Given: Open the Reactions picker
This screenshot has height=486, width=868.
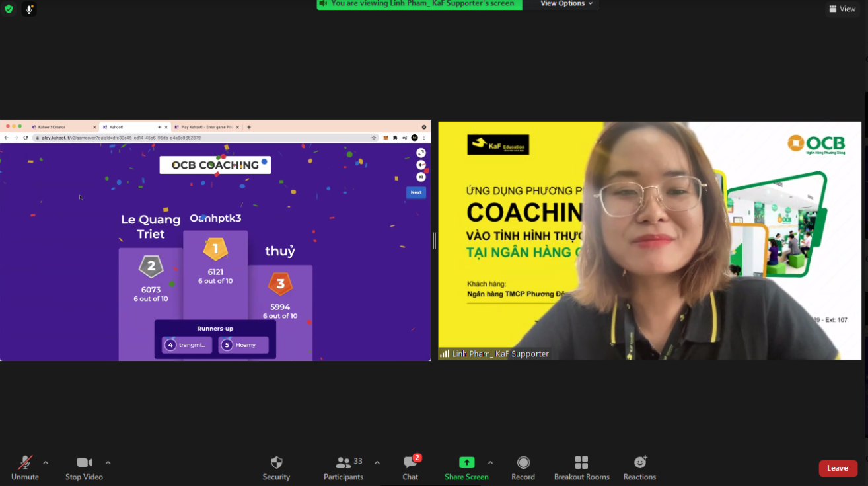Looking at the screenshot, I should tap(639, 467).
